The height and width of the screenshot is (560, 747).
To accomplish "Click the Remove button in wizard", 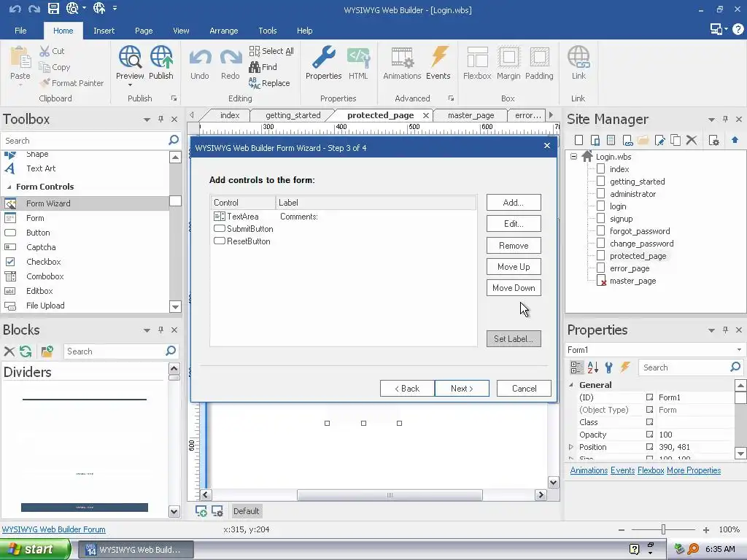I will pos(514,246).
